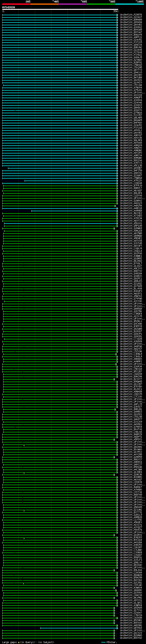Image resolution: width=146 pixels, height=644 pixels.
Task: Click the cyan ~100% identity legend segment
Action: pyautogui.click(x=130, y=4)
